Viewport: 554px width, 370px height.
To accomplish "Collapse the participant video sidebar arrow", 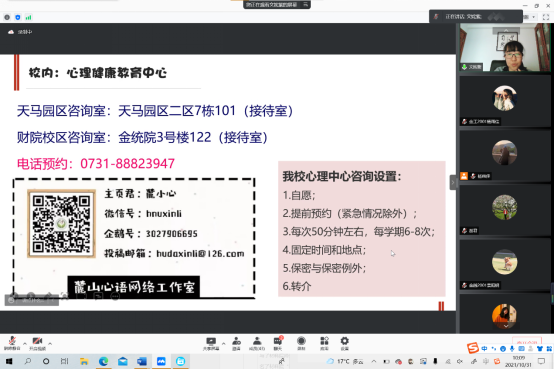I will tap(453, 183).
